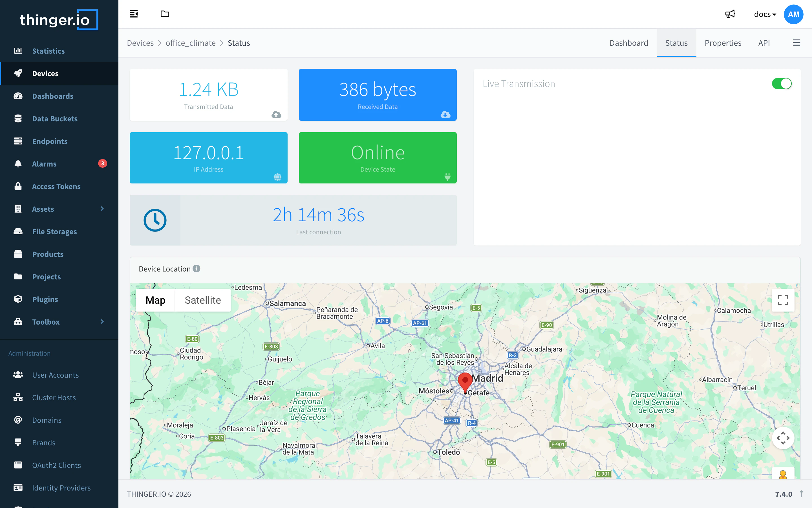
Task: Open Statistics in sidebar
Action: pos(59,51)
